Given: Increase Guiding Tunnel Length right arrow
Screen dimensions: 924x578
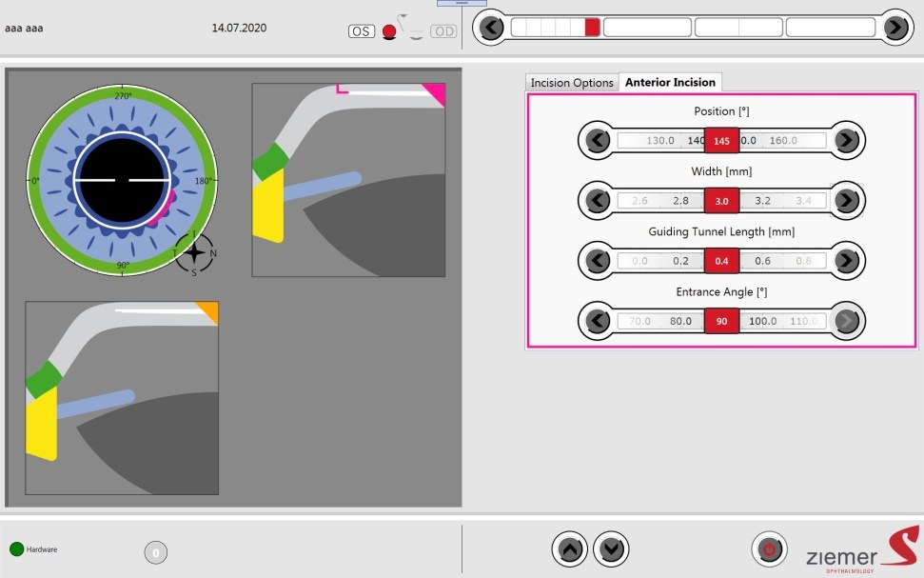Looking at the screenshot, I should pos(847,261).
